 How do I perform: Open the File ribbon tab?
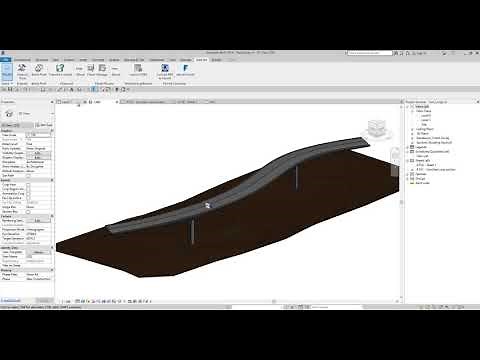pos(5,60)
